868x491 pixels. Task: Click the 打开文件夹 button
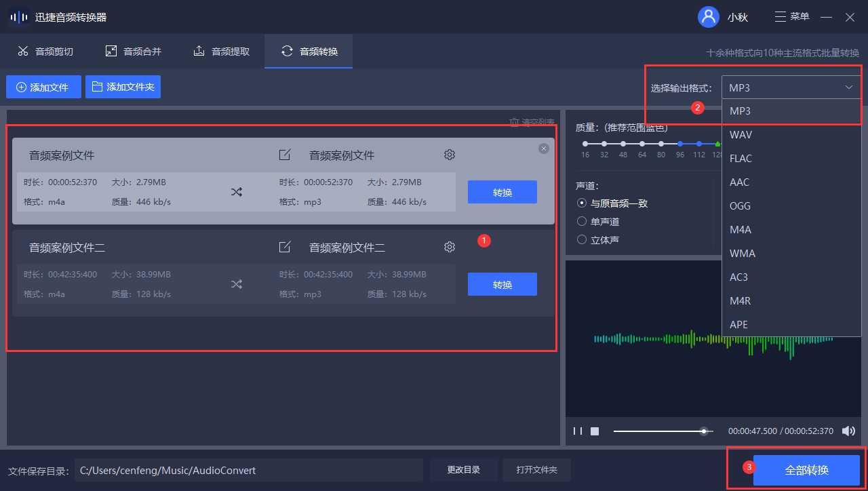pyautogui.click(x=536, y=470)
